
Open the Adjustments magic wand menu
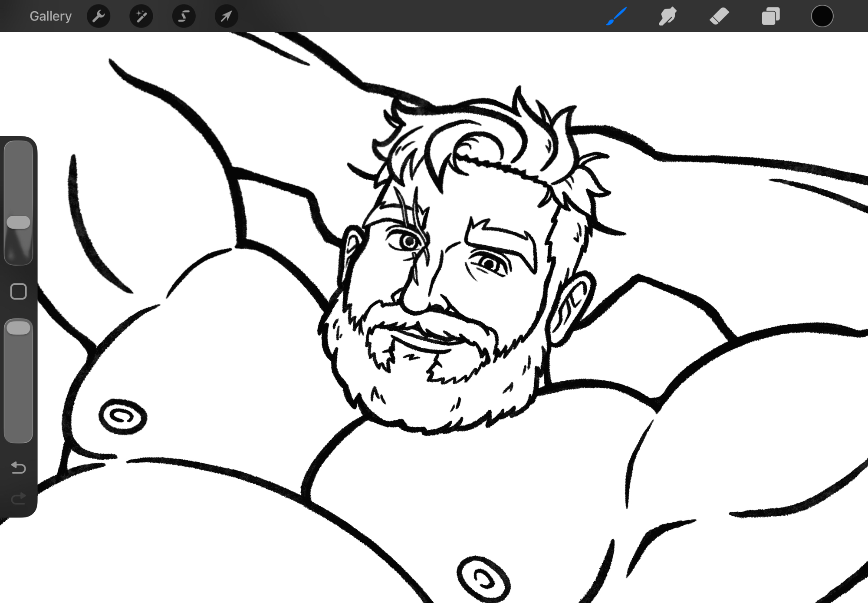[x=141, y=16]
